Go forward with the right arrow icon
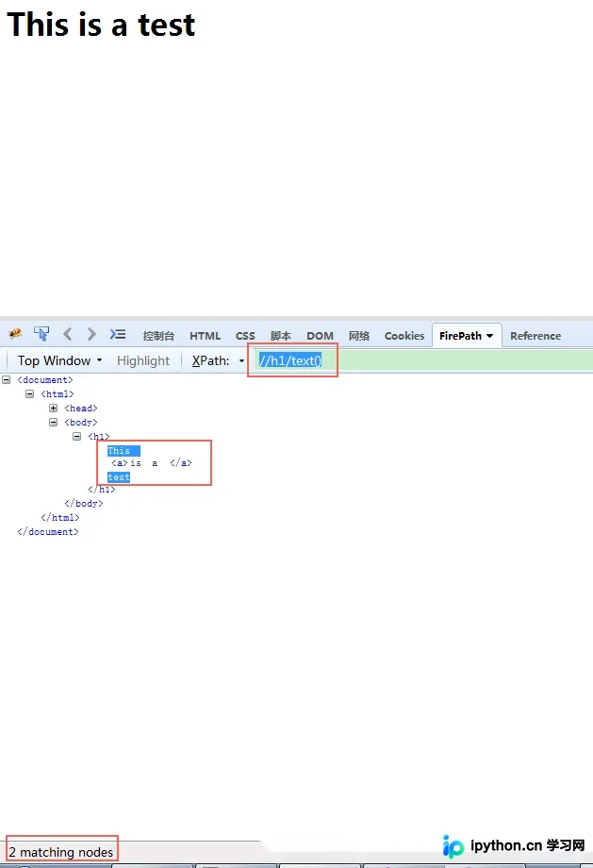The height and width of the screenshot is (868, 593). (x=91, y=334)
